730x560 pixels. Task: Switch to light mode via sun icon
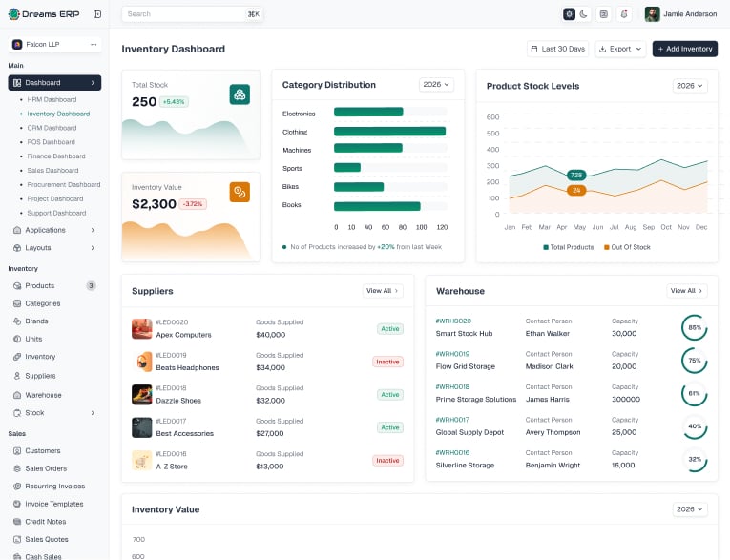tap(570, 14)
